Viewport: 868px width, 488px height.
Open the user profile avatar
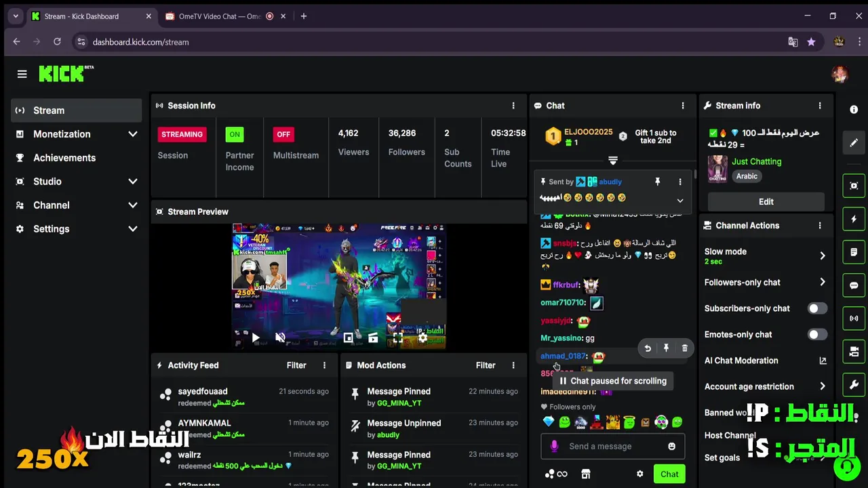point(840,74)
